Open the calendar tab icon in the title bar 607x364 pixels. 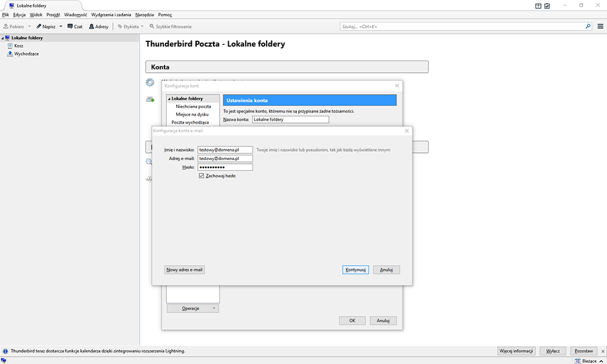[538, 6]
